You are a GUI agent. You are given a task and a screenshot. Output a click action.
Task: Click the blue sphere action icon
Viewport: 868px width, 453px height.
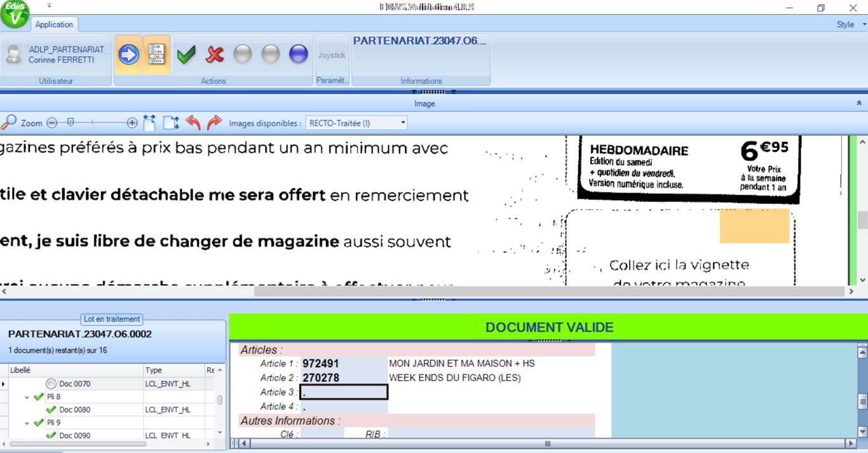click(x=298, y=54)
